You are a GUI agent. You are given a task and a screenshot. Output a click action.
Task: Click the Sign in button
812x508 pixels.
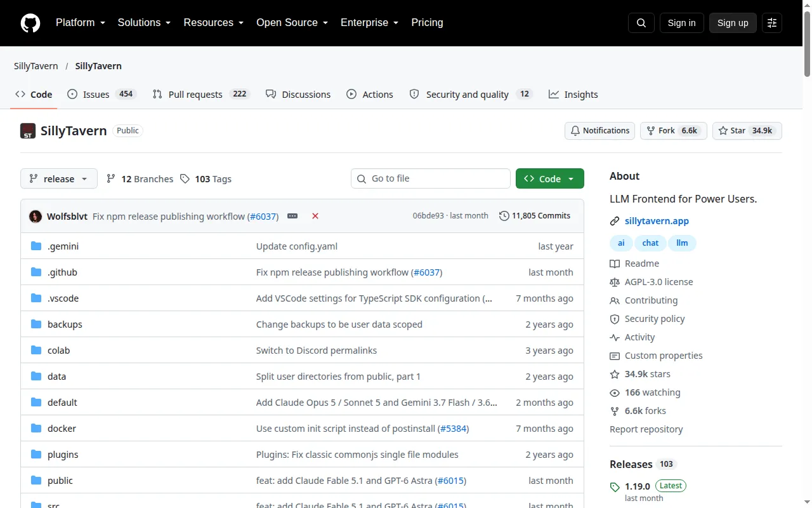click(x=681, y=23)
